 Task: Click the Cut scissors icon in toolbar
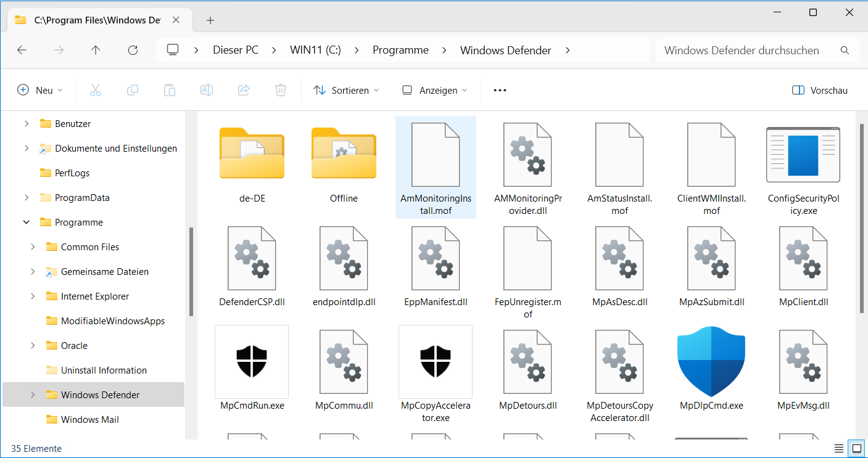click(x=96, y=90)
